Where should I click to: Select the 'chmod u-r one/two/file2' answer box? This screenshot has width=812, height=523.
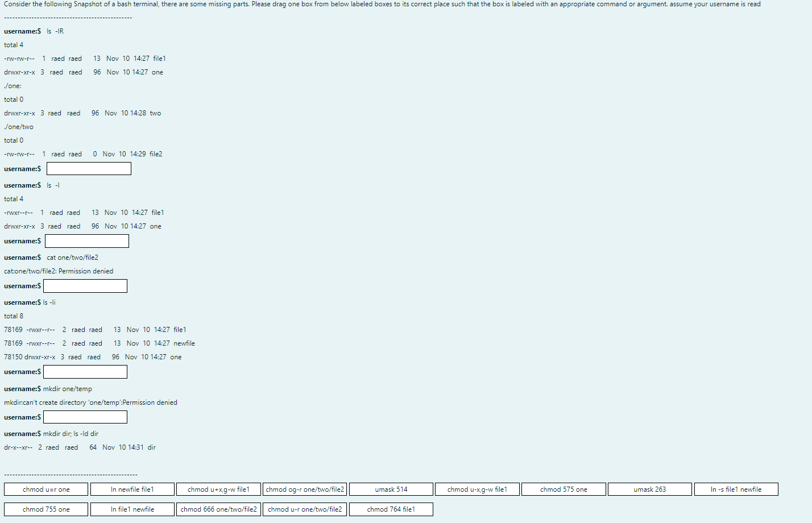tap(305, 509)
